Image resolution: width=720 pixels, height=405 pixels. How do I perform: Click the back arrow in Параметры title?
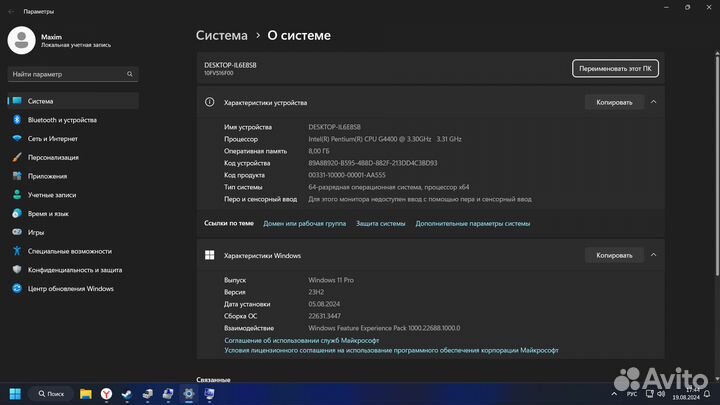point(11,11)
